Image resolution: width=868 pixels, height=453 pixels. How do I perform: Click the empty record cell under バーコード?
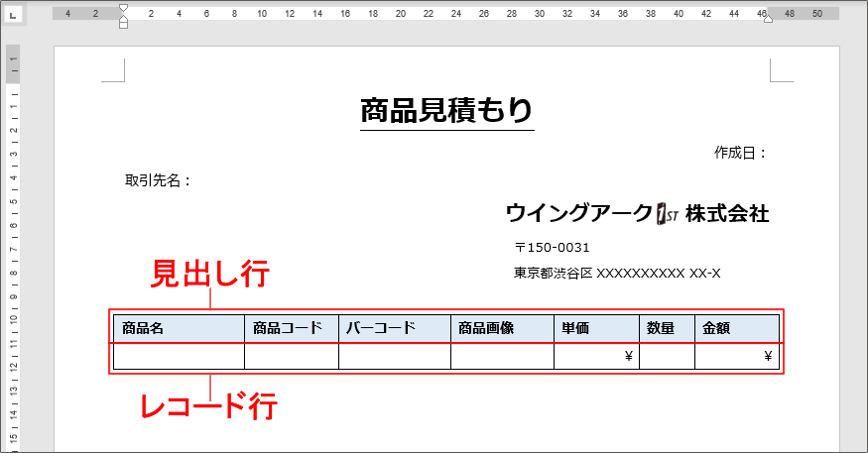click(395, 356)
